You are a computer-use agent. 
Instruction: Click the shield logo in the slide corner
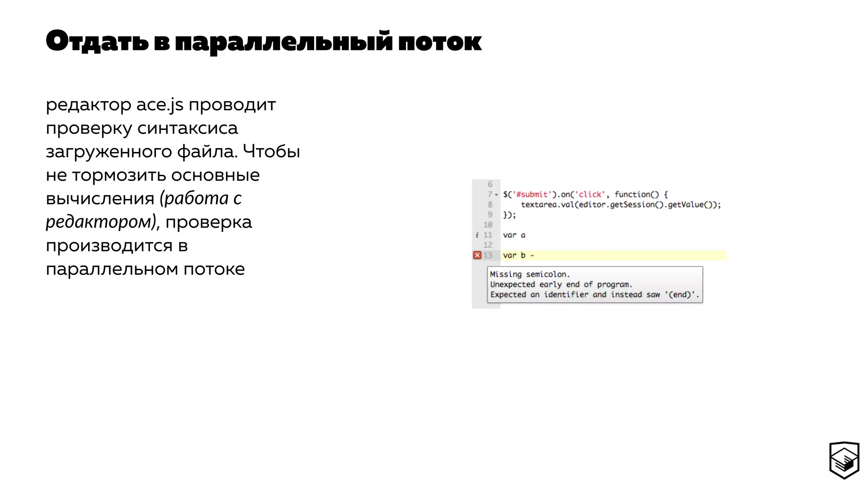coord(844,460)
